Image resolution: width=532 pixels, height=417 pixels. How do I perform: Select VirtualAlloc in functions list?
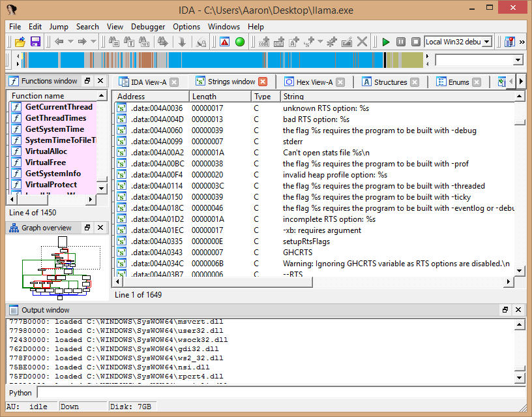[x=46, y=151]
